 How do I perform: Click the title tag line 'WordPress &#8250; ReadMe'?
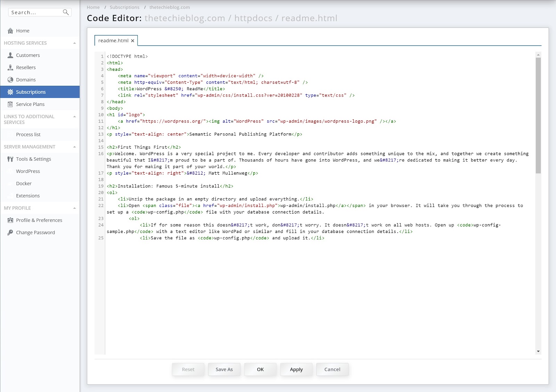pos(171,89)
